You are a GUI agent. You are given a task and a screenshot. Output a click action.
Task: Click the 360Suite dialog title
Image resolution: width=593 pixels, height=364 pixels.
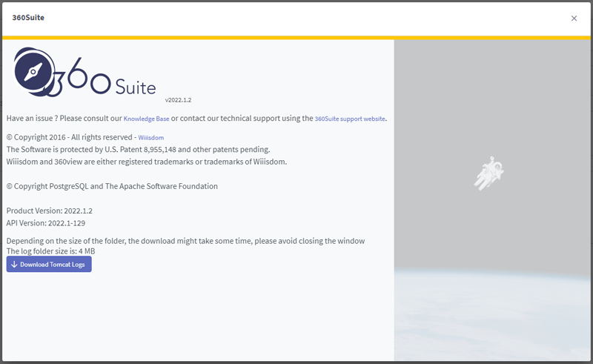(x=28, y=18)
